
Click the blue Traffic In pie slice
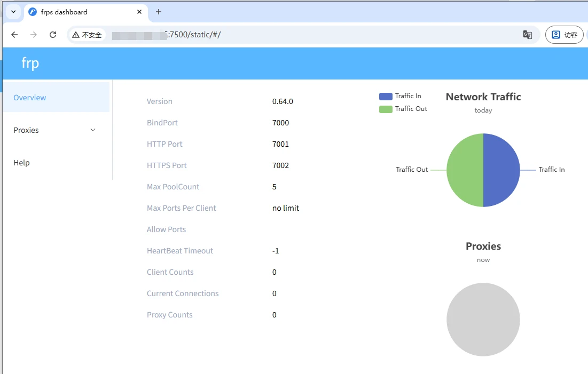pos(501,170)
